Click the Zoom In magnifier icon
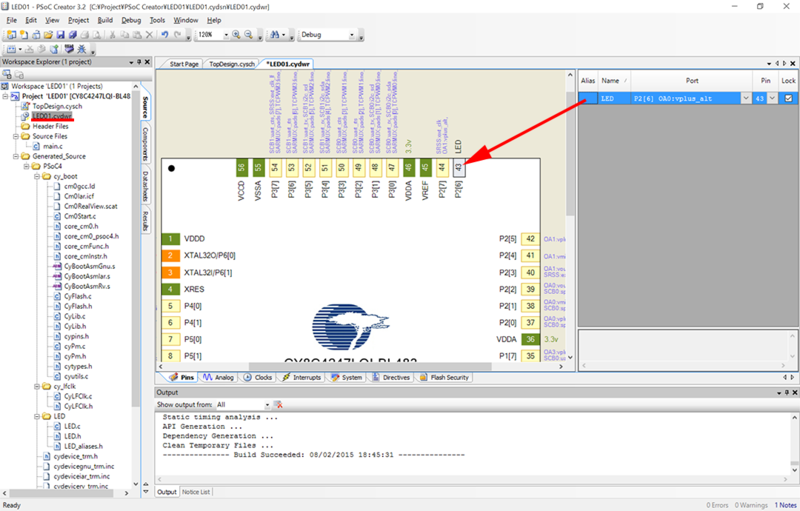This screenshot has height=511, width=800. click(x=236, y=35)
